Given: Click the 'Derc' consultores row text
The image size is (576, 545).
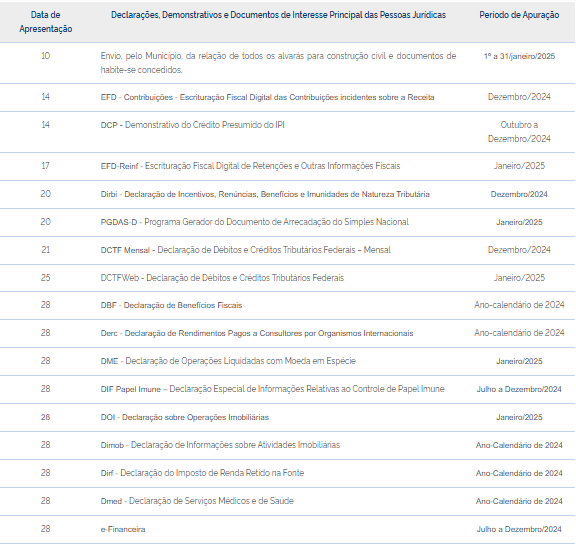Looking at the screenshot, I should (x=257, y=333).
